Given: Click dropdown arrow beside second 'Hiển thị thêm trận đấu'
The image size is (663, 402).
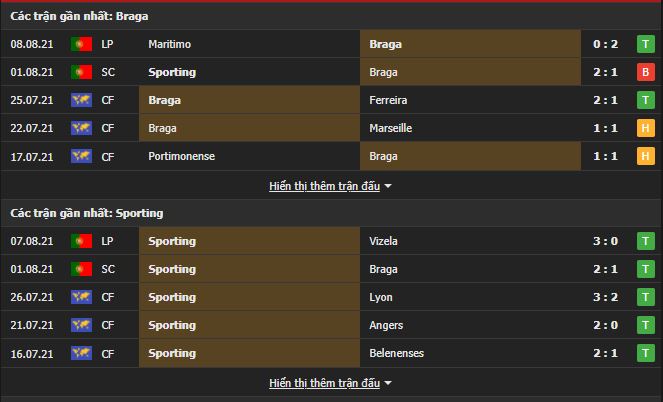Looking at the screenshot, I should click(388, 383).
